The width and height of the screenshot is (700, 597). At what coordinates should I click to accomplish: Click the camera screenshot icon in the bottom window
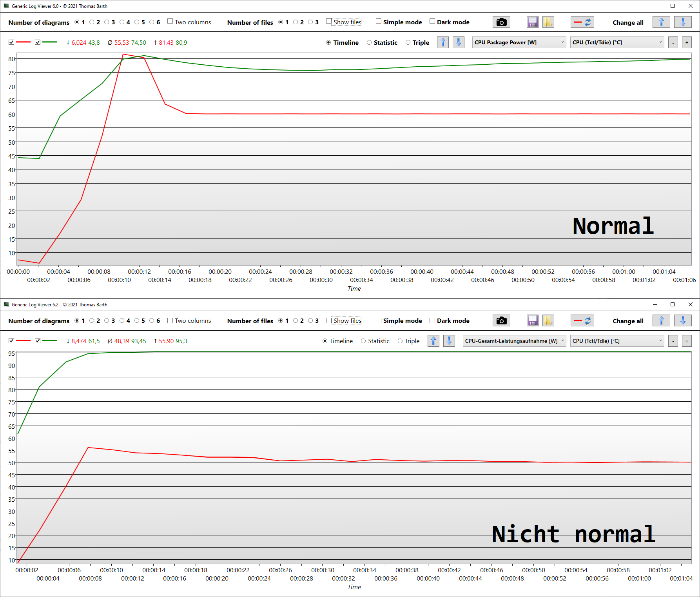click(x=501, y=321)
